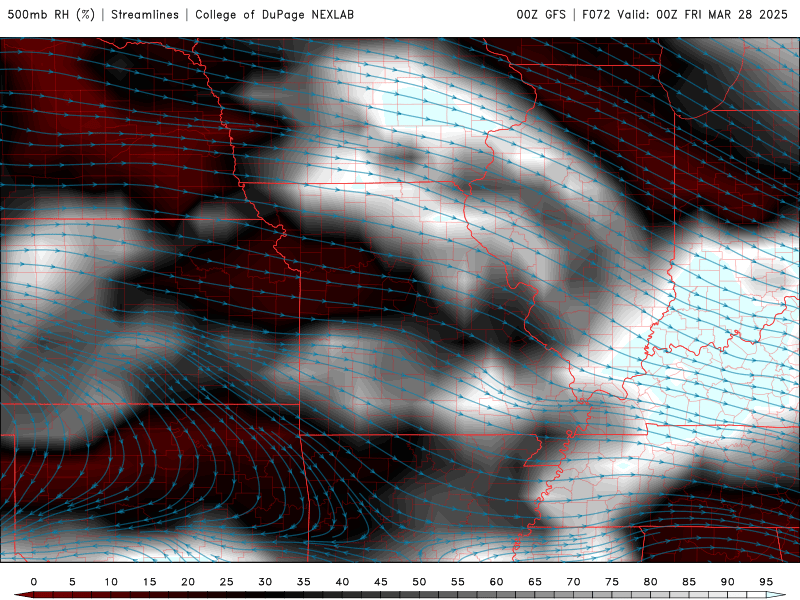Select the 95 value on the RH scale
800x600 pixels.
(x=766, y=582)
